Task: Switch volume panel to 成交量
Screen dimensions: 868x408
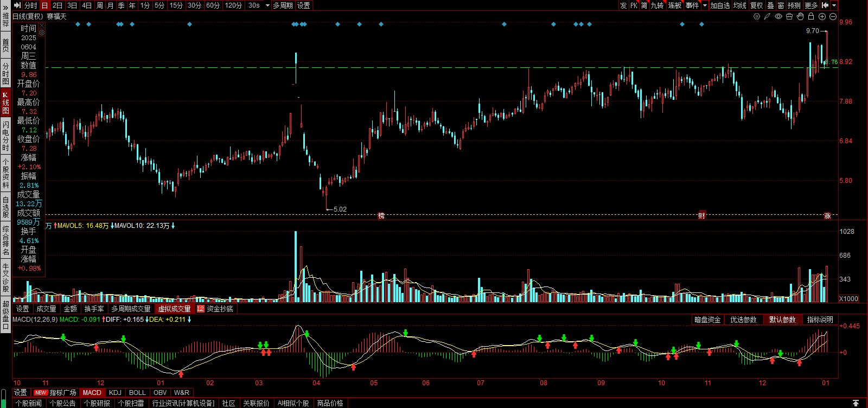Action: [46, 309]
